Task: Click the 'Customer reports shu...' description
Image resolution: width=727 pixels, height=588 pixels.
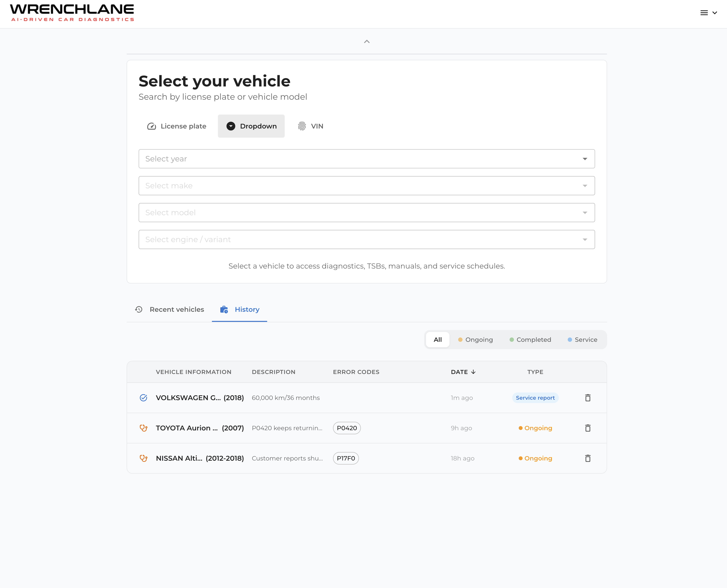Action: tap(287, 458)
